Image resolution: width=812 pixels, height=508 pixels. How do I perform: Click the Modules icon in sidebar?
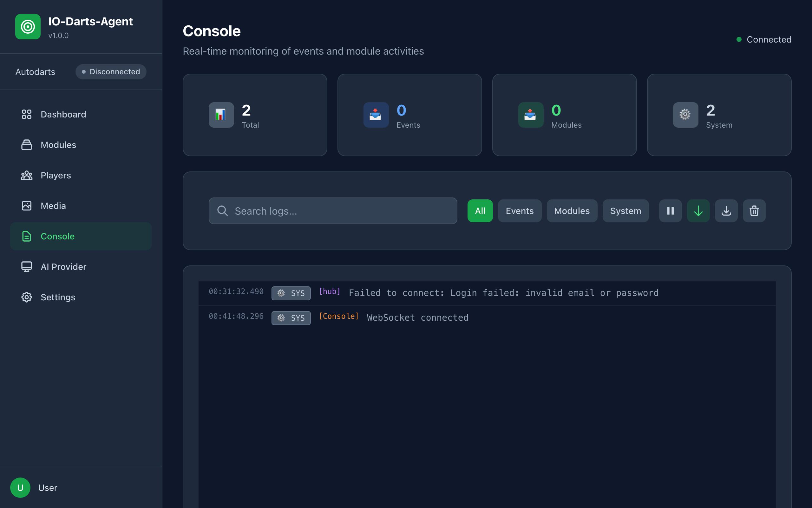point(27,145)
